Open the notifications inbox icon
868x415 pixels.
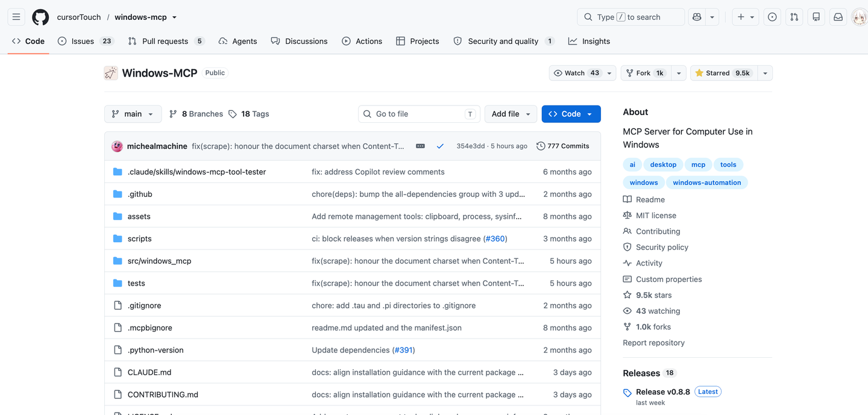coord(838,17)
